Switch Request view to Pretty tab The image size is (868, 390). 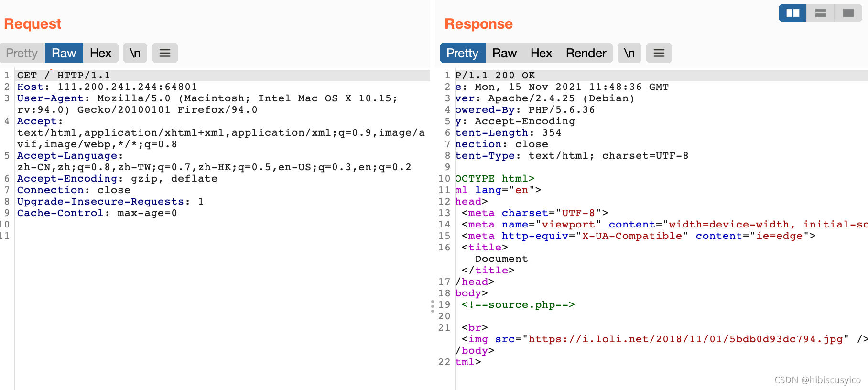click(22, 53)
